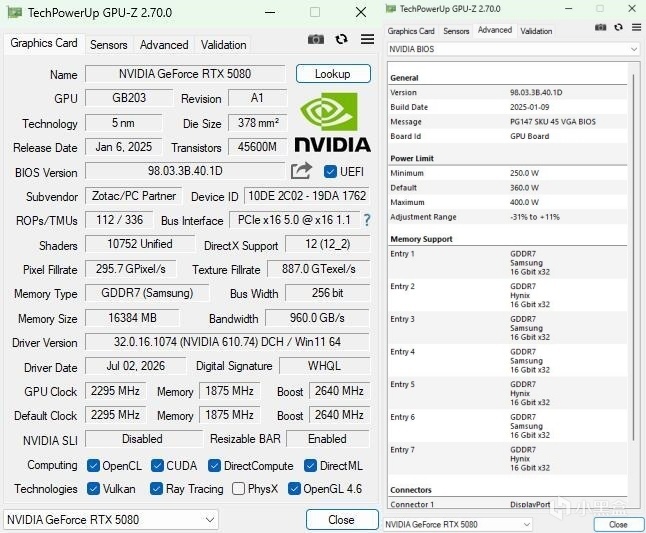646x533 pixels.
Task: Click the Maximum 400.0 W value
Action: click(x=524, y=202)
